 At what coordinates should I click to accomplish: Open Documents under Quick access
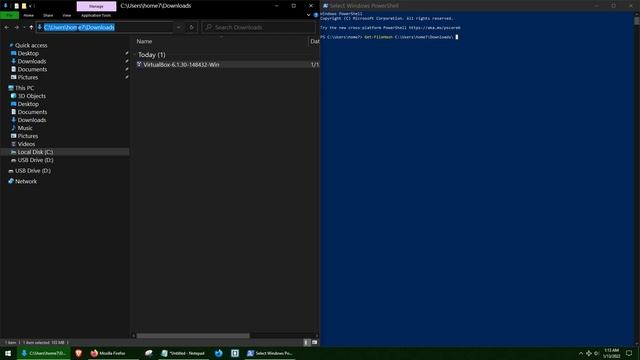(32, 69)
